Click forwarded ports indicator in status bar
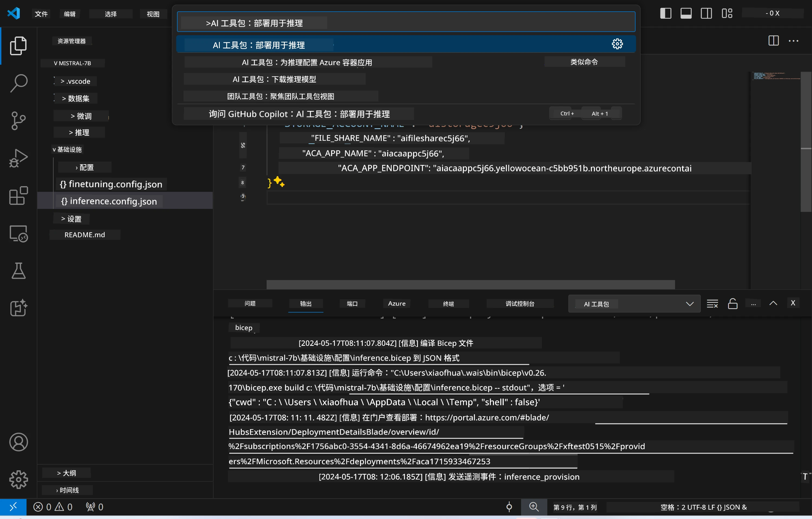The height and width of the screenshot is (519, 812). point(94,507)
